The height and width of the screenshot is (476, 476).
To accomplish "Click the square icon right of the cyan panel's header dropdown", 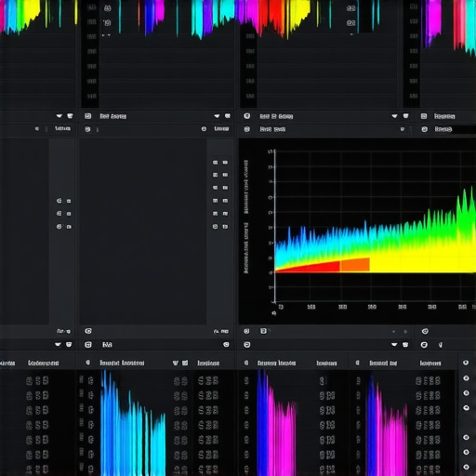I will [185, 363].
